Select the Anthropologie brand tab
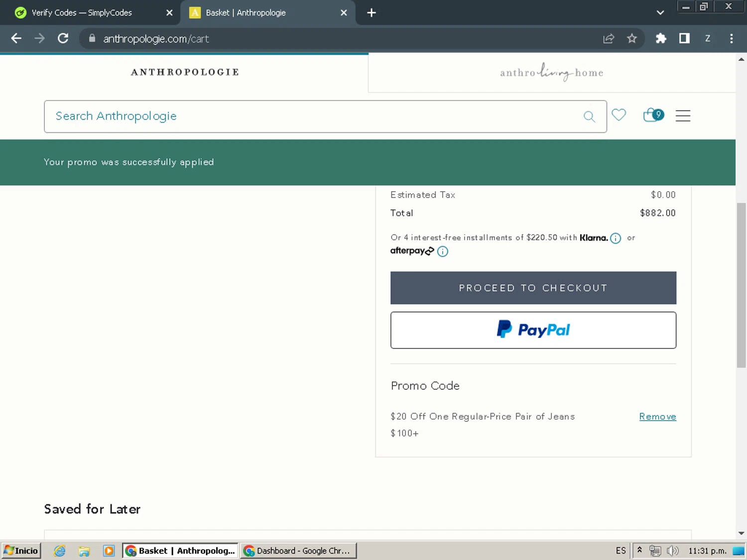Screen dimensions: 747x560 tap(185, 72)
